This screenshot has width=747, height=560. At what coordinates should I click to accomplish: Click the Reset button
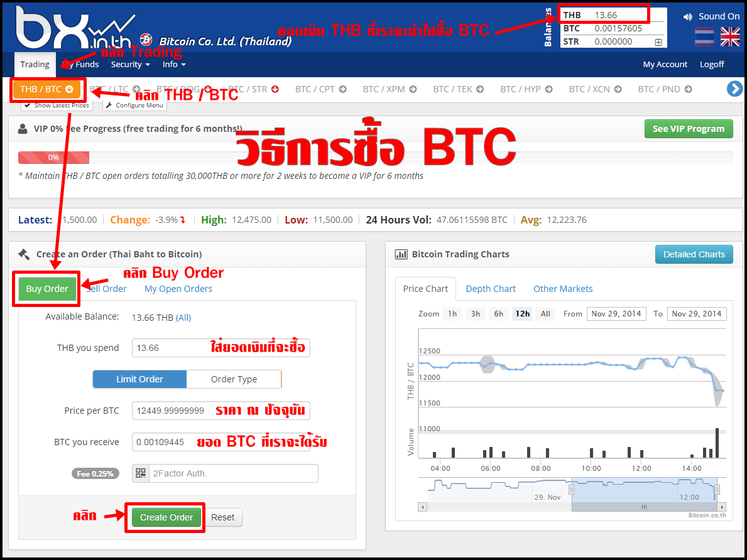click(x=223, y=517)
